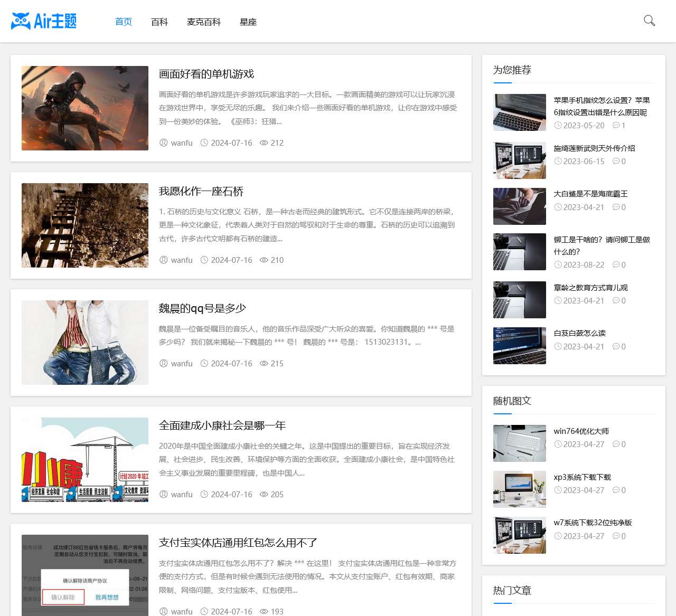The width and height of the screenshot is (676, 616).
Task: Open the search magnifier icon
Action: (x=649, y=21)
